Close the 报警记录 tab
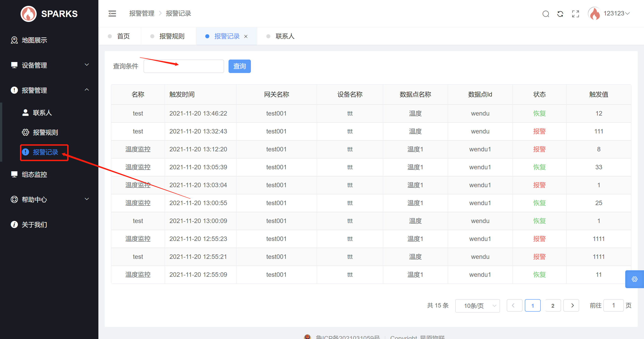The image size is (644, 339). [246, 36]
